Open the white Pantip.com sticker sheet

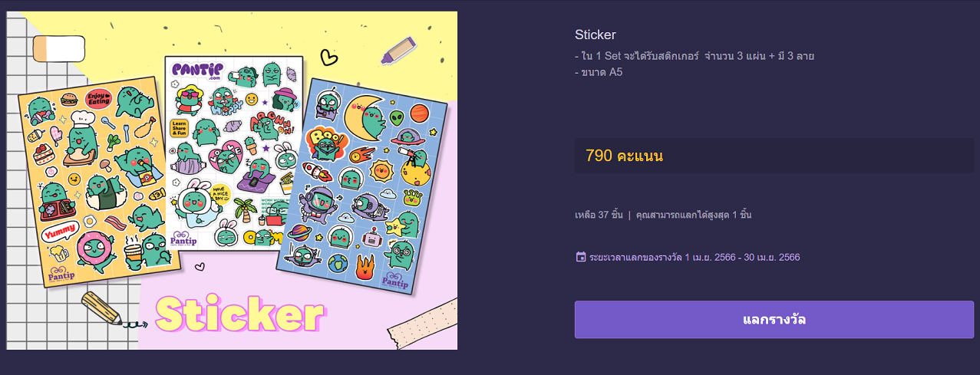(233, 153)
